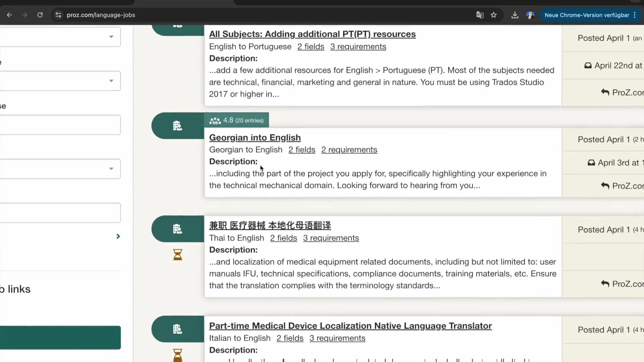Click the empty sidebar text input field

click(60, 125)
